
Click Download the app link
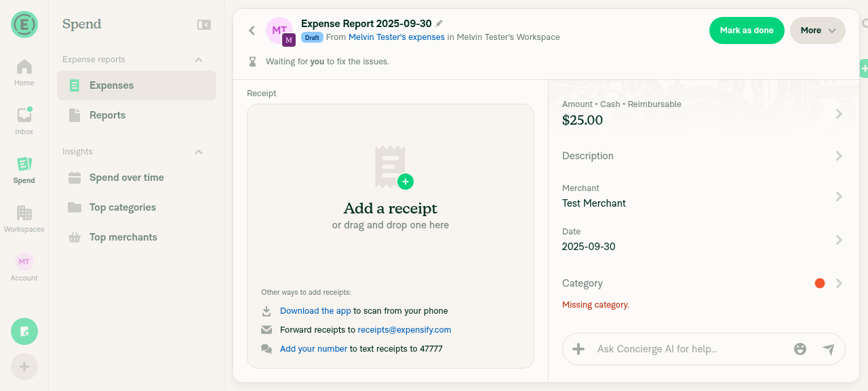315,311
